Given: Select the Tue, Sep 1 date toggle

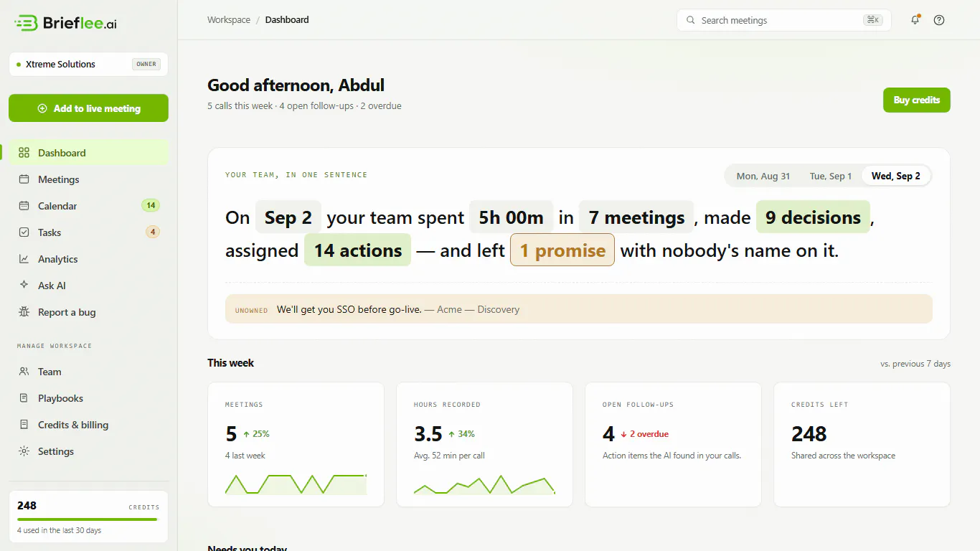Looking at the screenshot, I should coord(831,176).
